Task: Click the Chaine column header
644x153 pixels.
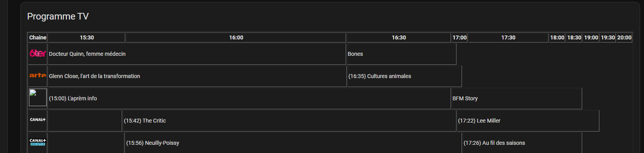Action: (x=38, y=37)
